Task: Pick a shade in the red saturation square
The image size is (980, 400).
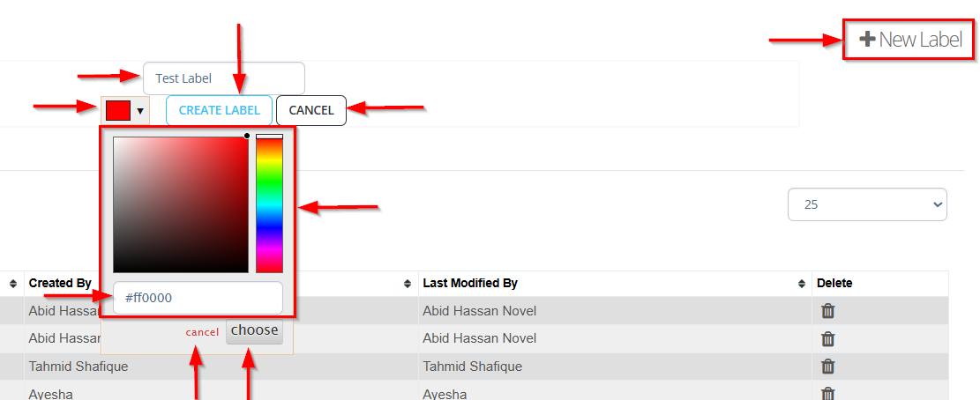Action: tap(181, 204)
